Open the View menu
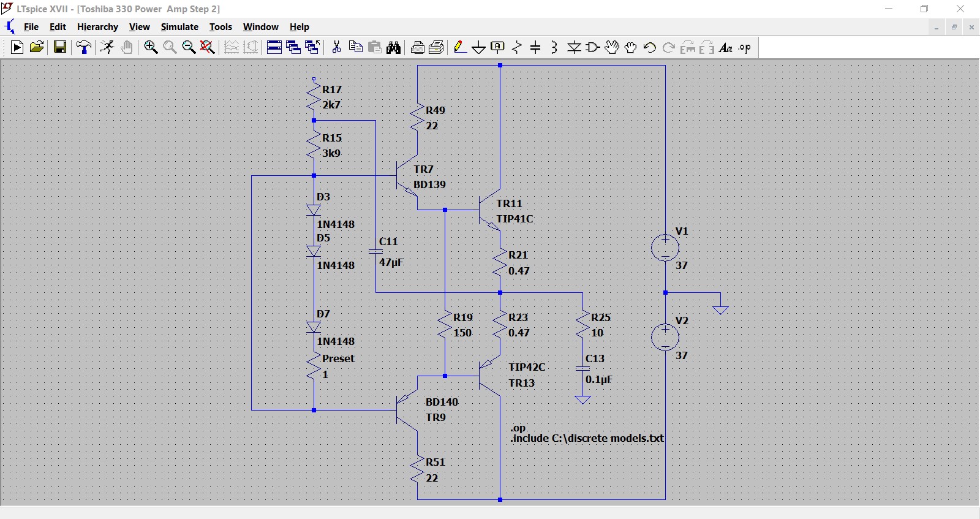 pos(139,27)
